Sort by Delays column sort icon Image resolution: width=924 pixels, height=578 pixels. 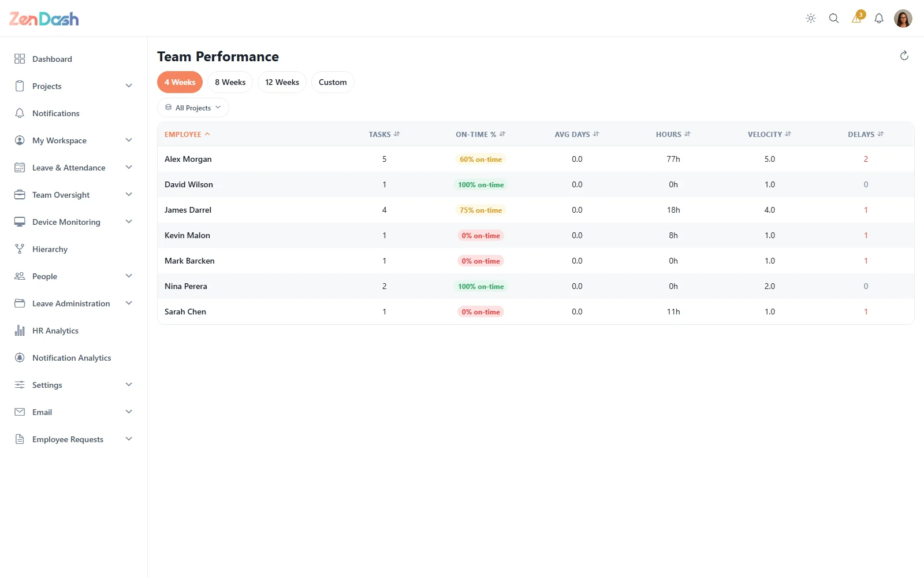point(881,134)
